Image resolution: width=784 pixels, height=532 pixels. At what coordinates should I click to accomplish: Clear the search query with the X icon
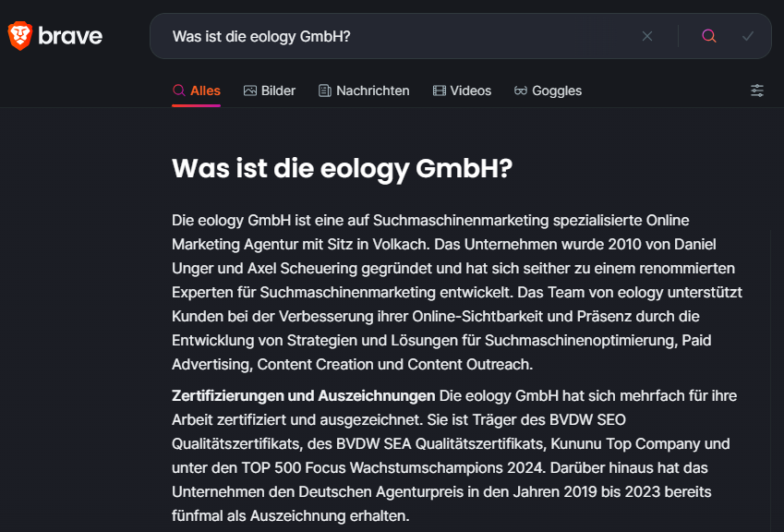point(647,36)
